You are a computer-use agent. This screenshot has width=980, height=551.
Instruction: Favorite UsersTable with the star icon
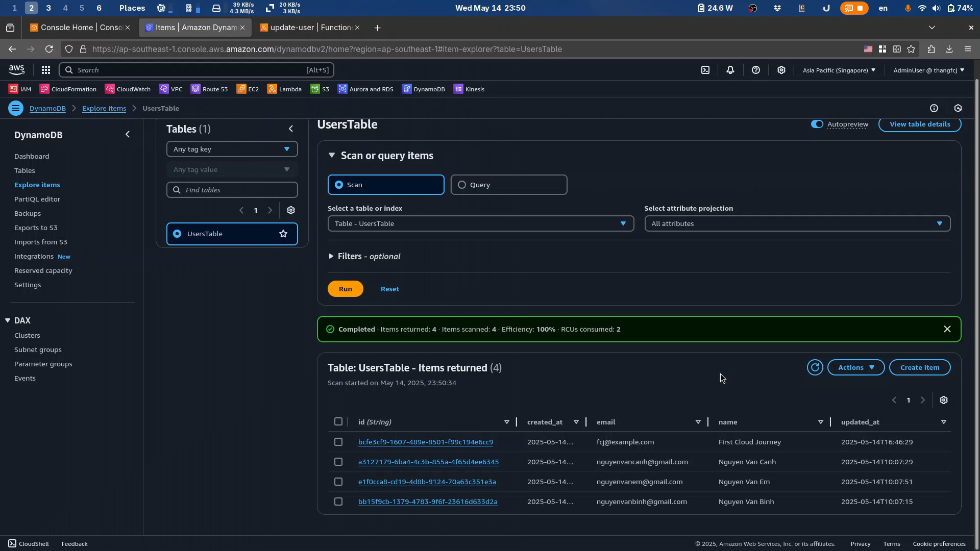283,234
